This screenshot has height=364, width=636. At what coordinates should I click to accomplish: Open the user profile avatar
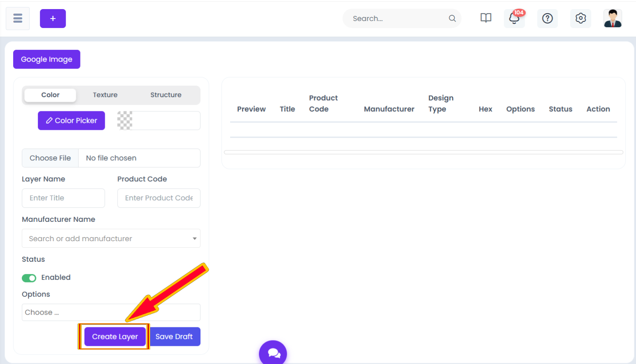612,19
